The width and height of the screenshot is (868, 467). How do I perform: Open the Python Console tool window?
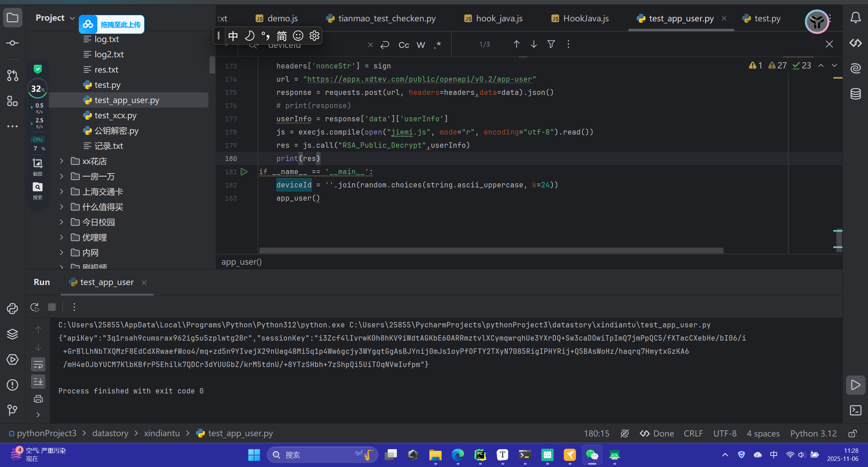coord(13,308)
